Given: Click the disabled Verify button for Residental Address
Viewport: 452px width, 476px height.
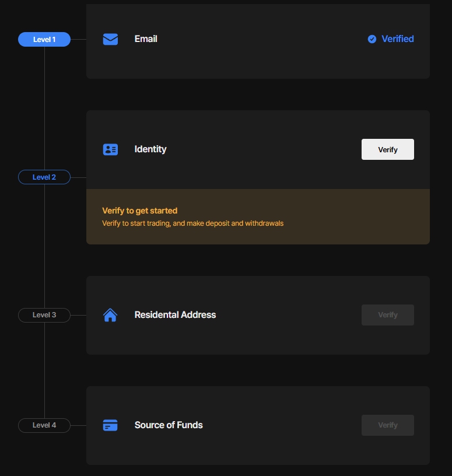Looking at the screenshot, I should click(x=388, y=315).
